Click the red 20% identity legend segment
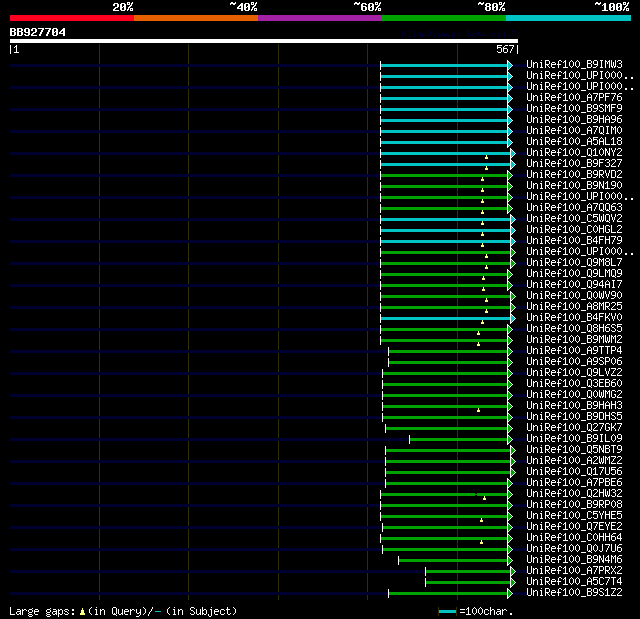 coord(71,18)
